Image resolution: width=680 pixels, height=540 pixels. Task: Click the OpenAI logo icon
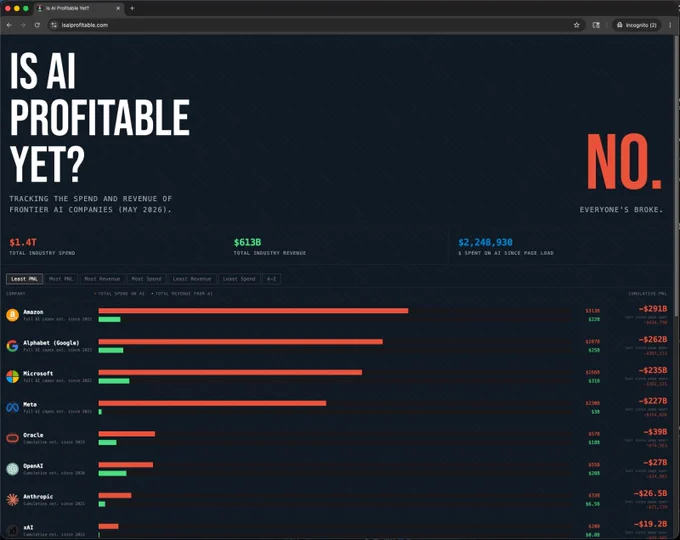click(x=13, y=469)
